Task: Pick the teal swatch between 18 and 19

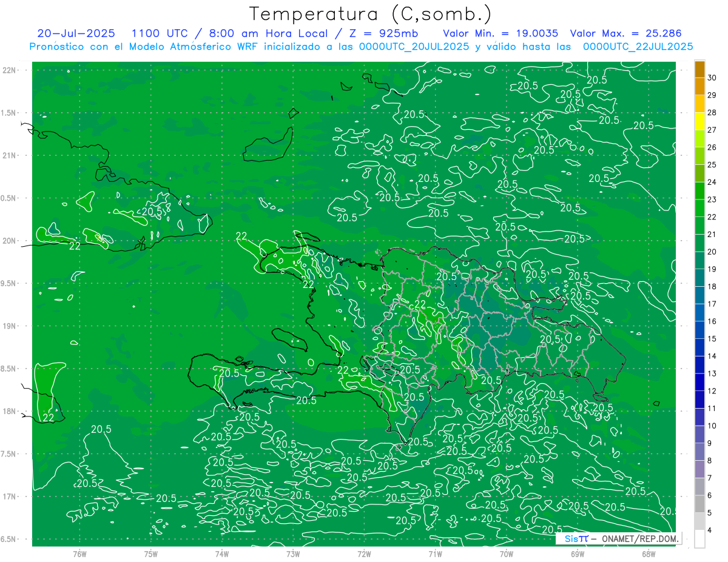Action: (x=699, y=278)
